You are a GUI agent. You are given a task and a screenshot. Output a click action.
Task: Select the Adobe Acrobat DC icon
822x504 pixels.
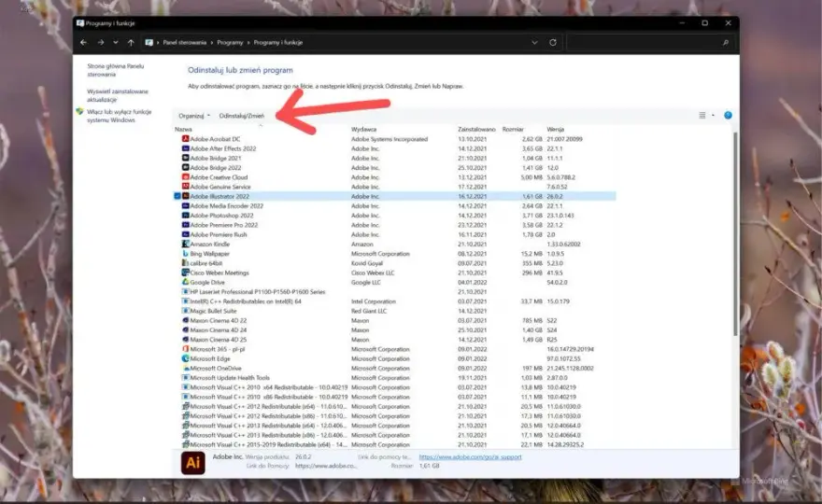[x=185, y=139]
